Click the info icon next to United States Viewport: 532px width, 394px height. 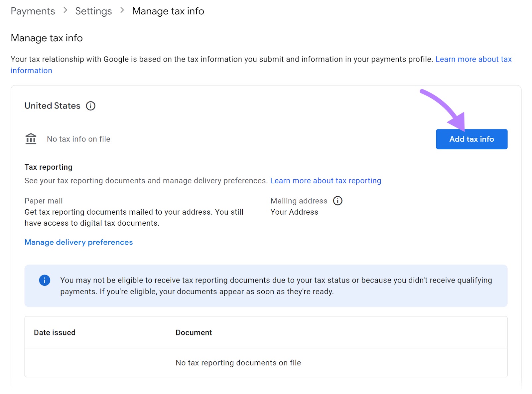(x=90, y=106)
